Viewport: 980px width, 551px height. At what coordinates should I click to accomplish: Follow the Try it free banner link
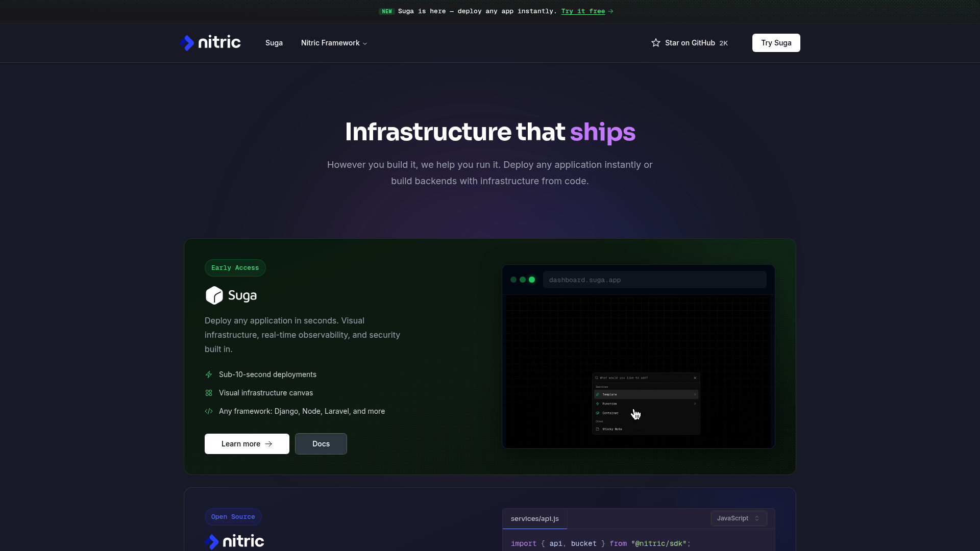583,11
